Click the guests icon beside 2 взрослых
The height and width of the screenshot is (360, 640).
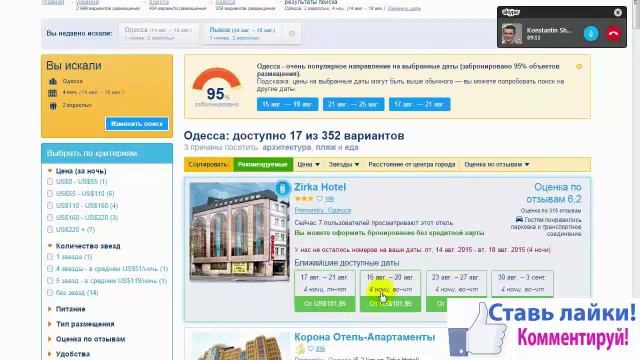coord(53,106)
